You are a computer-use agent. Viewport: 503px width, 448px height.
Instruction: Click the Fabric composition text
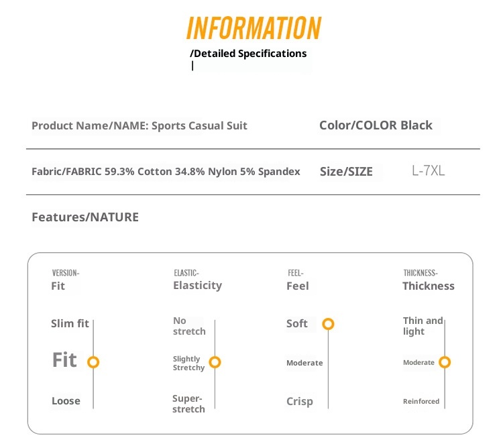coord(166,172)
